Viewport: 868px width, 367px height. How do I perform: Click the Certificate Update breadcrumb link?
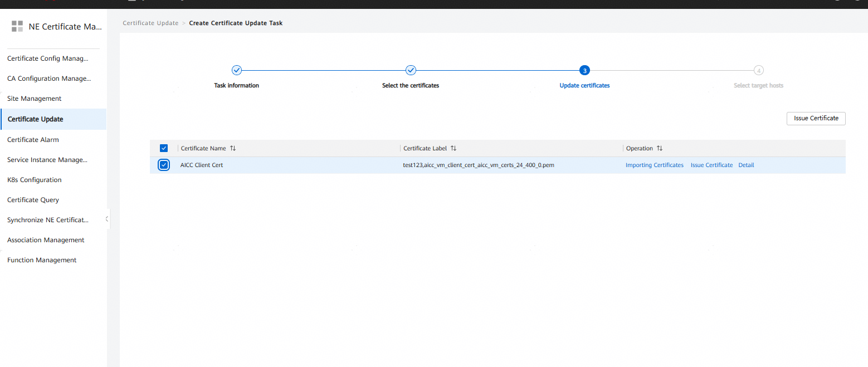pyautogui.click(x=150, y=23)
